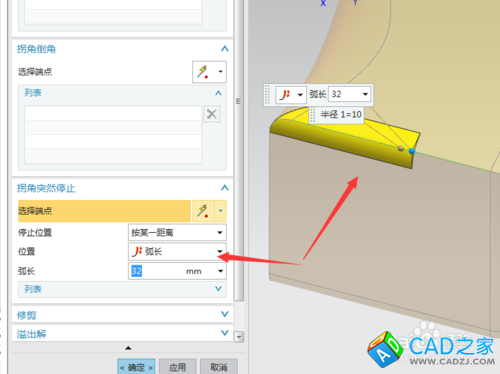The width and height of the screenshot is (500, 374).
Task: Click blue endpoint handle on yellow fillet
Action: [412, 151]
